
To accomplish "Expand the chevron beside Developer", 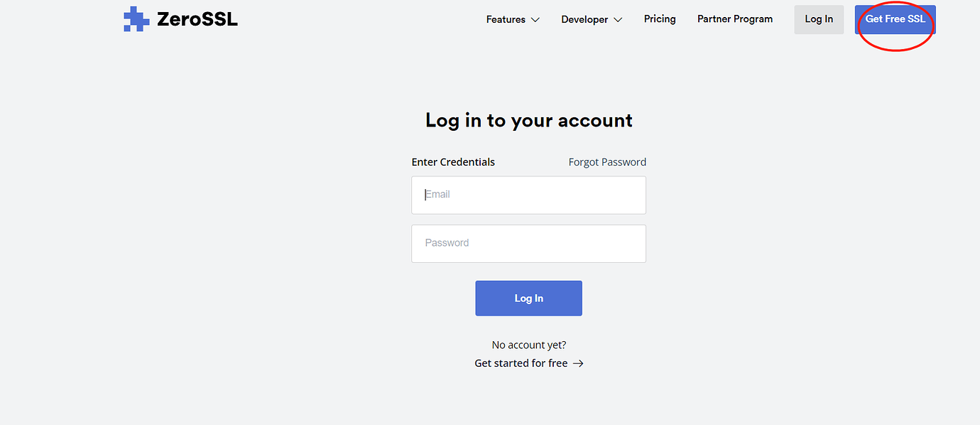I will click(618, 20).
